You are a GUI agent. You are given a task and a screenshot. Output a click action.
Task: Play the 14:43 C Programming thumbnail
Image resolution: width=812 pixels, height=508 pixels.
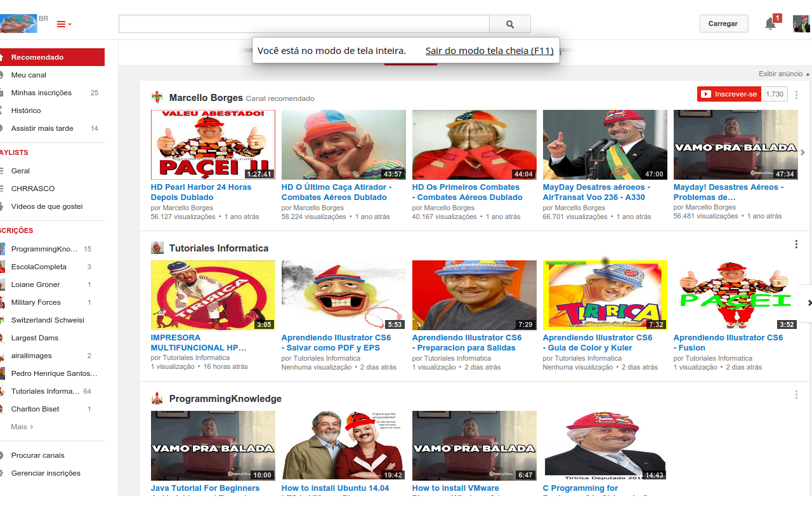pos(605,446)
